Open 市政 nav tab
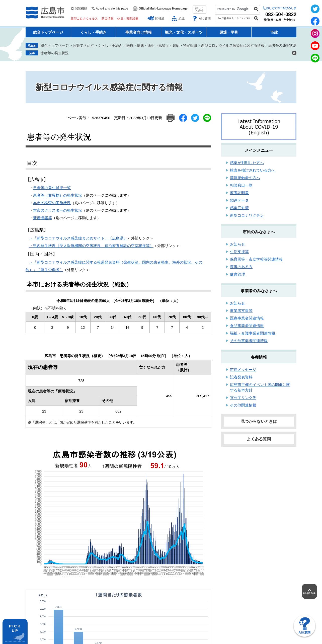Screen dimensions: 322x644 click(x=274, y=32)
